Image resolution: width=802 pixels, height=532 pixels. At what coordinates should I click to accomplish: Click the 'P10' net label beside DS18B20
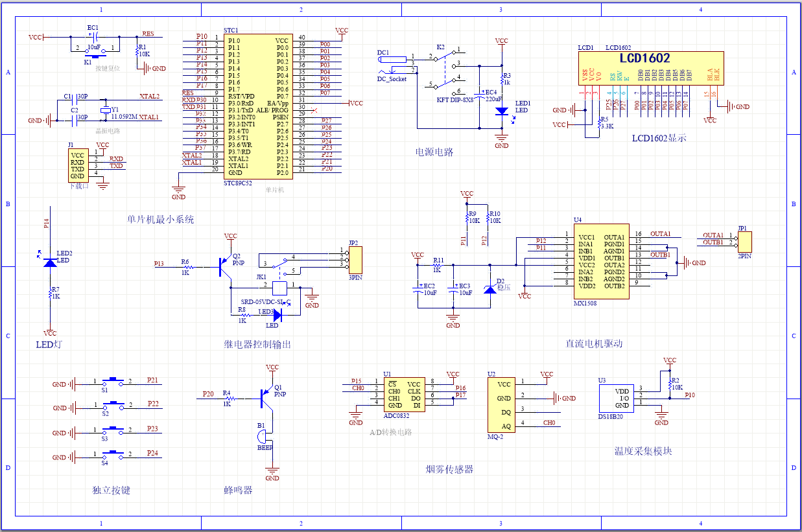(x=690, y=395)
